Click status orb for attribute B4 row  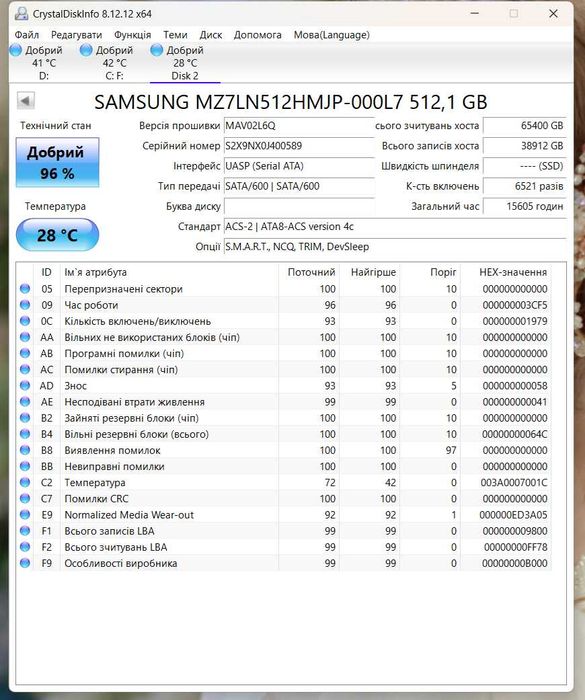pyautogui.click(x=25, y=434)
